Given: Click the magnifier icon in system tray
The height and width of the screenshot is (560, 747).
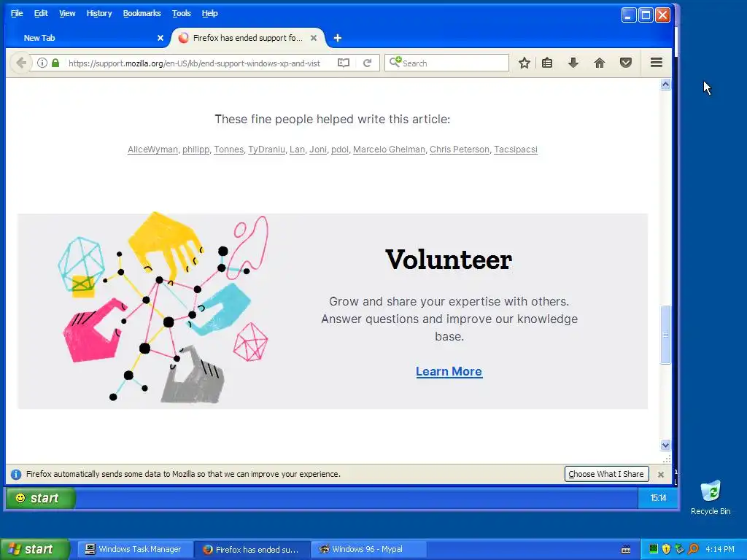Looking at the screenshot, I should pos(693,549).
